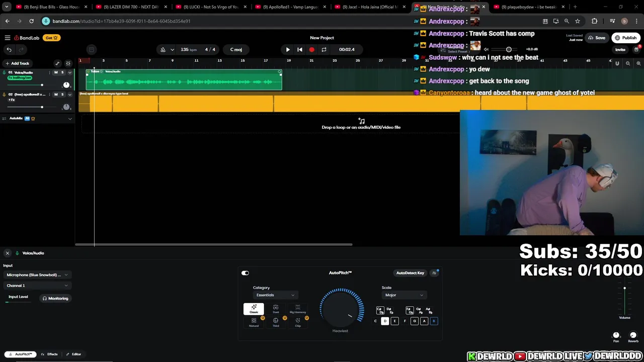The image size is (644, 362).
Task: Open the Fx ballhog/zen preset on track 01
Action: [x=21, y=78]
